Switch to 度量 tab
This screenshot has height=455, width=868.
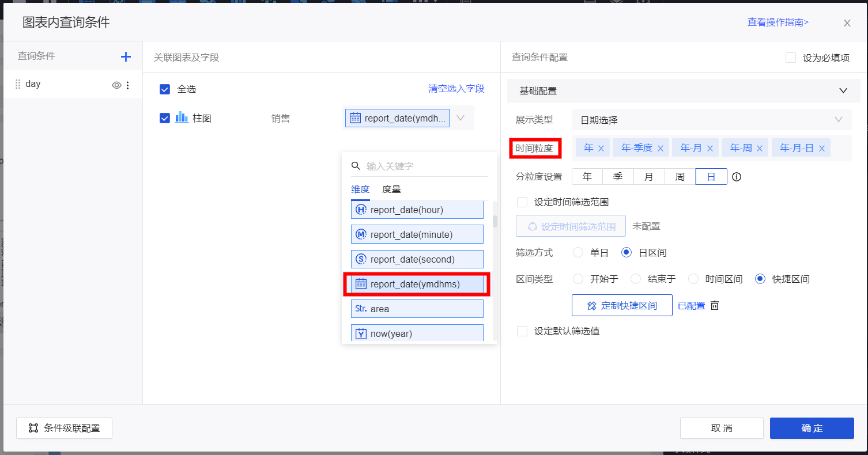[391, 189]
